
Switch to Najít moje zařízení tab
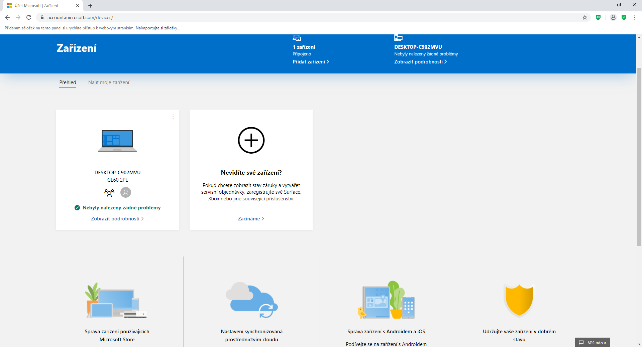pyautogui.click(x=109, y=82)
